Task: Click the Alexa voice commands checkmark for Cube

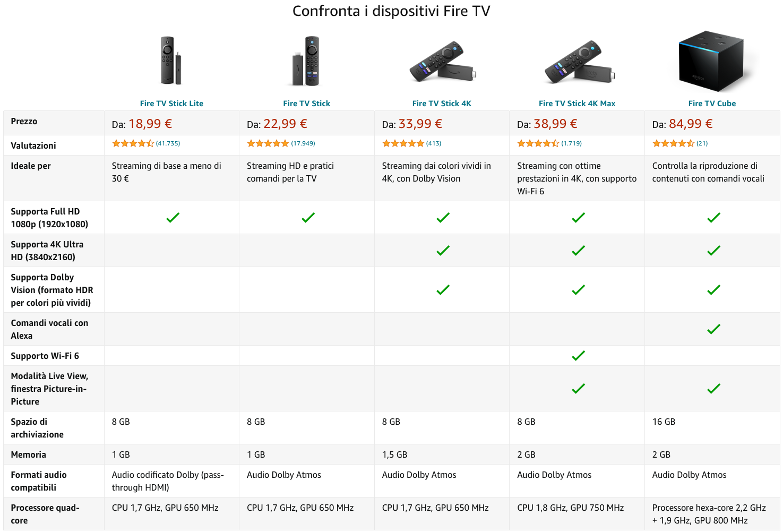Action: 713,329
